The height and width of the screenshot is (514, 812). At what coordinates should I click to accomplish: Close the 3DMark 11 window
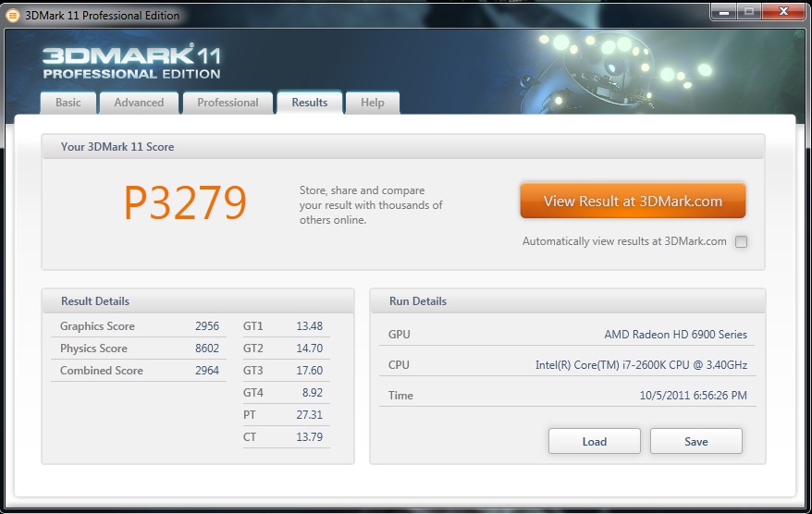click(x=783, y=12)
